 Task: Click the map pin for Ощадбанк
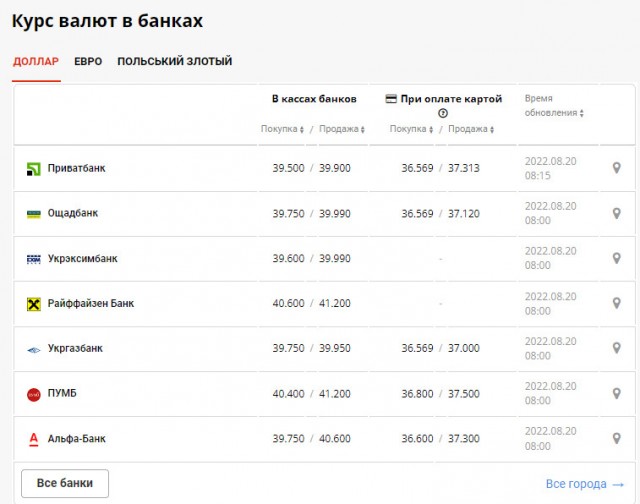pos(617,213)
